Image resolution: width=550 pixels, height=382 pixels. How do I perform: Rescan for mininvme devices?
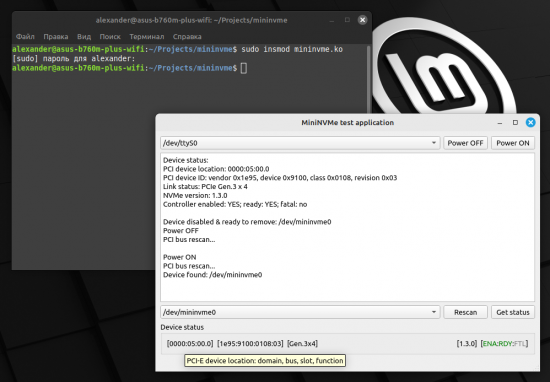(465, 312)
